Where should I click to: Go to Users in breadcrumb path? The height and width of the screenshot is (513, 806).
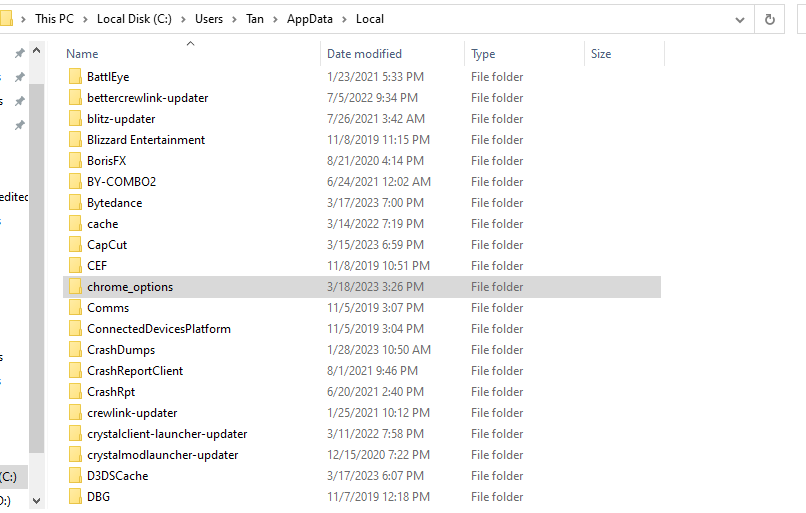pos(209,19)
